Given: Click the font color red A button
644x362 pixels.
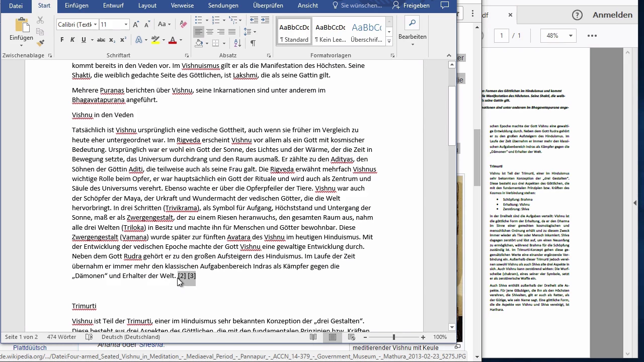Looking at the screenshot, I should point(173,40).
